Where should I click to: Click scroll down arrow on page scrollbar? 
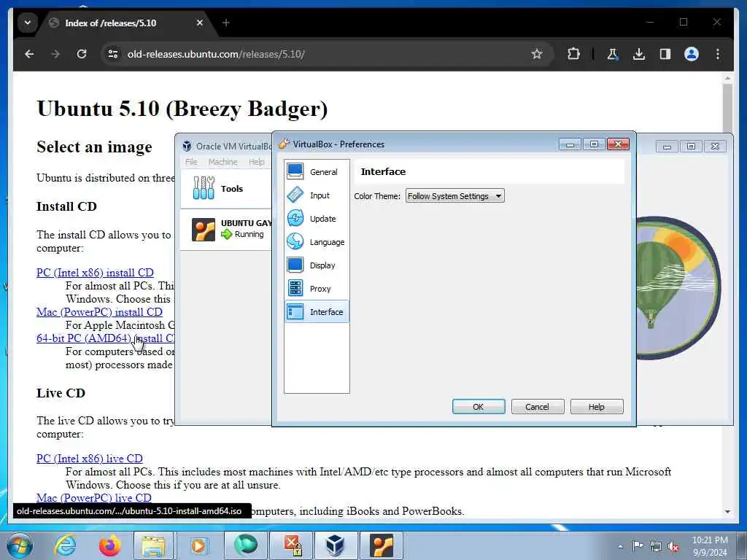727,512
